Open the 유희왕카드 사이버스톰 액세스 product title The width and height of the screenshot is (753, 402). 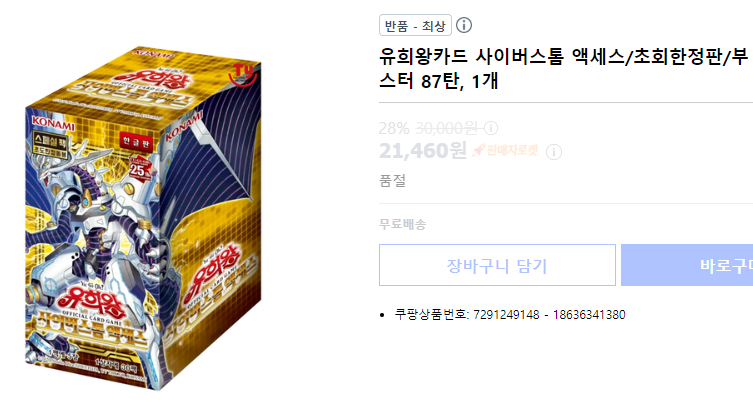click(563, 69)
